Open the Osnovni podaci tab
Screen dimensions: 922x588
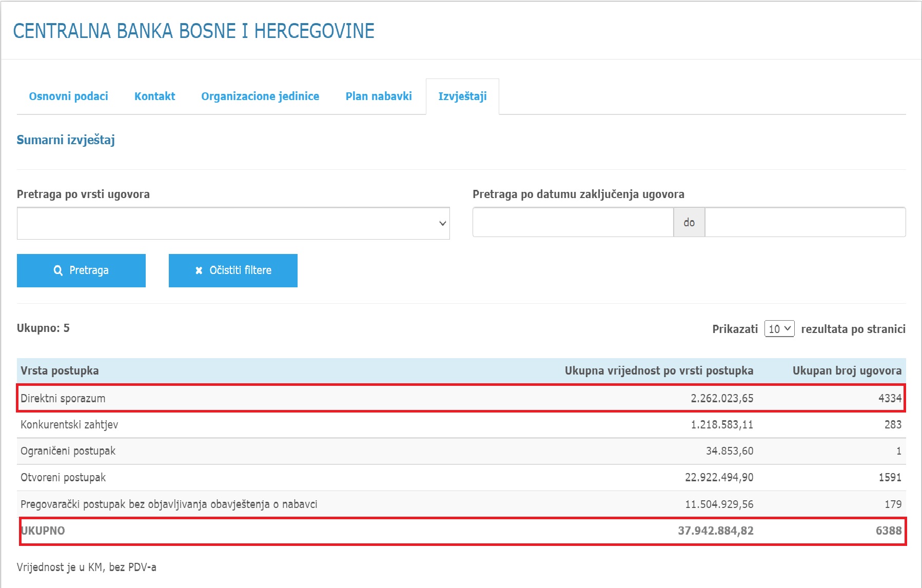(x=68, y=96)
